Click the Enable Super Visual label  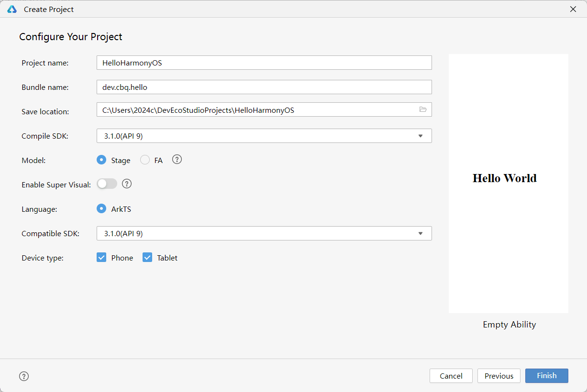click(x=56, y=185)
